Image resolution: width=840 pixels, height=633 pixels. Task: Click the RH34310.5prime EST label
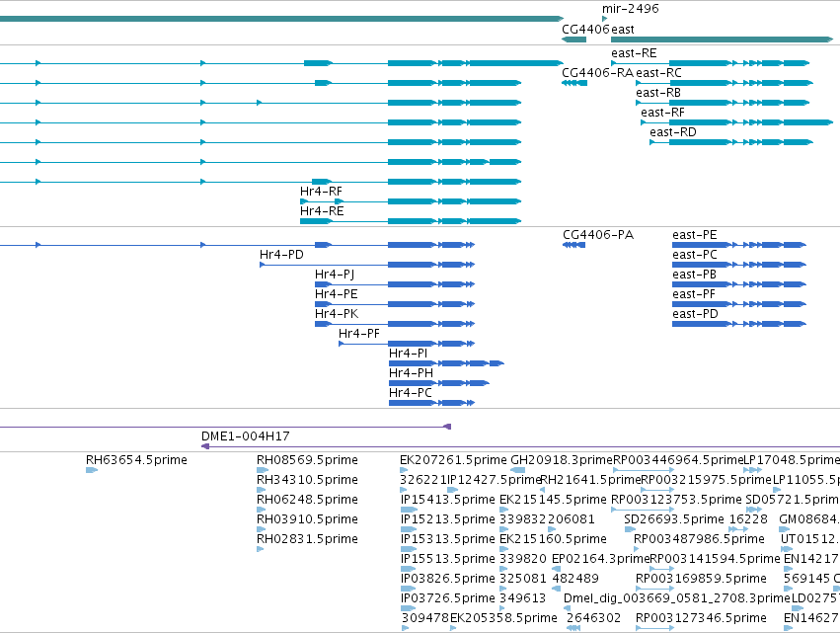307,480
